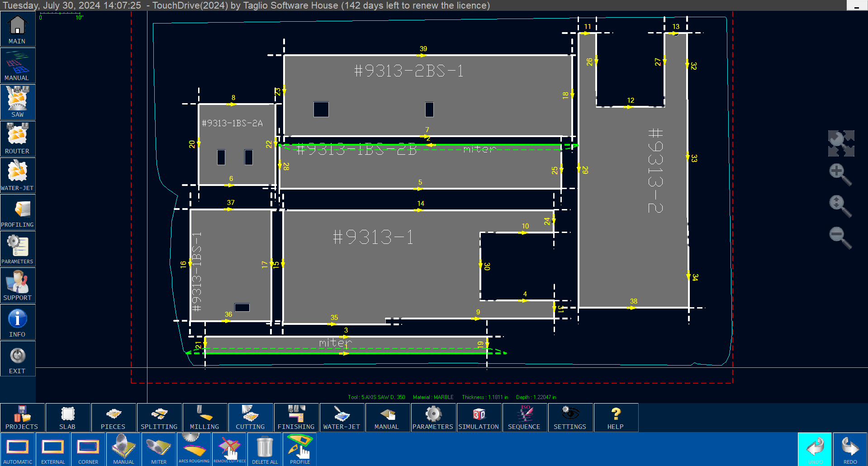This screenshot has width=868, height=466.
Task: Select EXTERNAL cut mode
Action: (x=53, y=449)
